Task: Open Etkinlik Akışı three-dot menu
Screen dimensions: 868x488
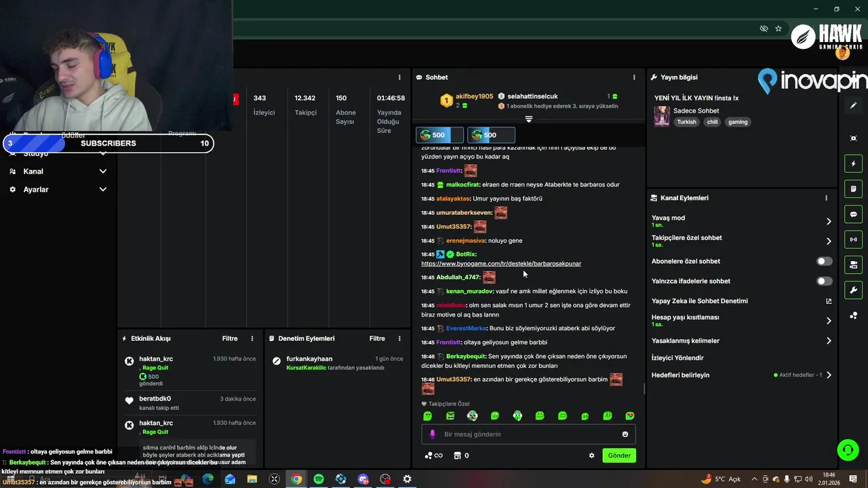Action: (x=252, y=338)
